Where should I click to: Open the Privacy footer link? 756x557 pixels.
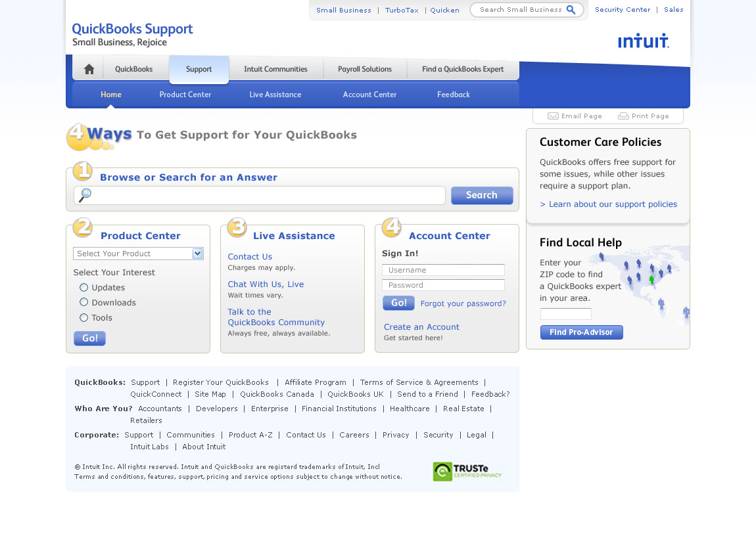click(396, 435)
